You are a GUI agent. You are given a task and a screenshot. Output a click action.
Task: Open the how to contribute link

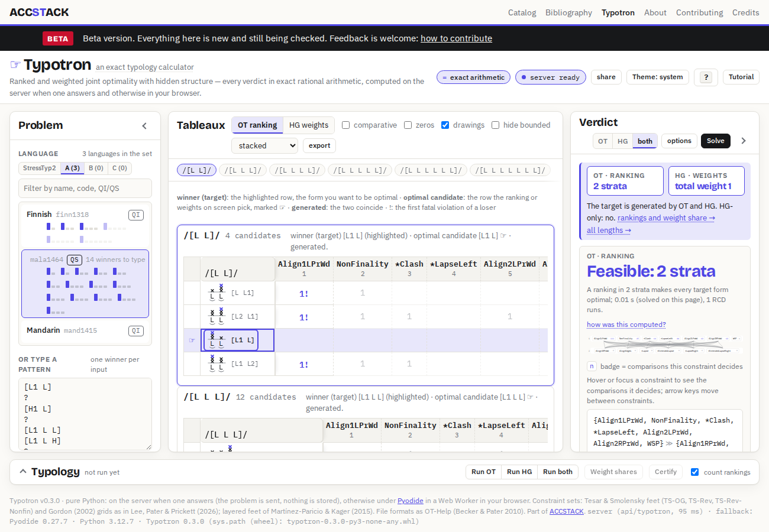point(456,38)
